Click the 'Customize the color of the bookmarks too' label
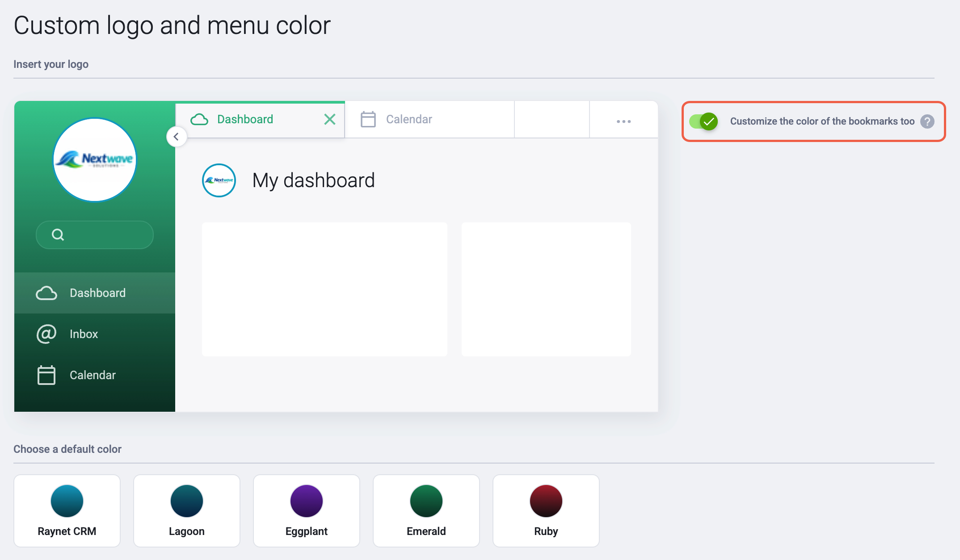 pos(822,121)
